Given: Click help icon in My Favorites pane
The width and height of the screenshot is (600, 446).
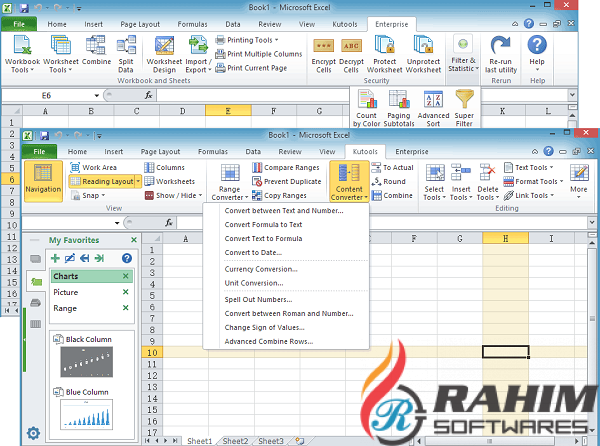Looking at the screenshot, I should 127,258.
